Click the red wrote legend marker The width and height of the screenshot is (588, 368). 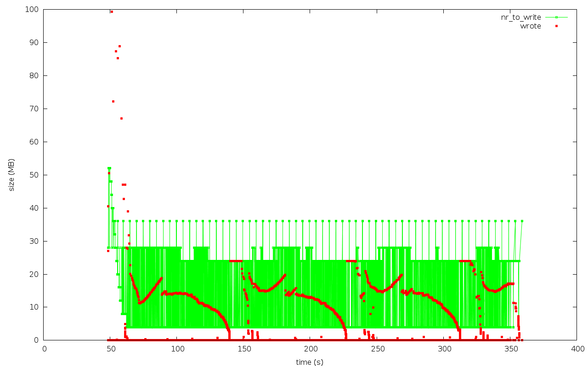556,26
